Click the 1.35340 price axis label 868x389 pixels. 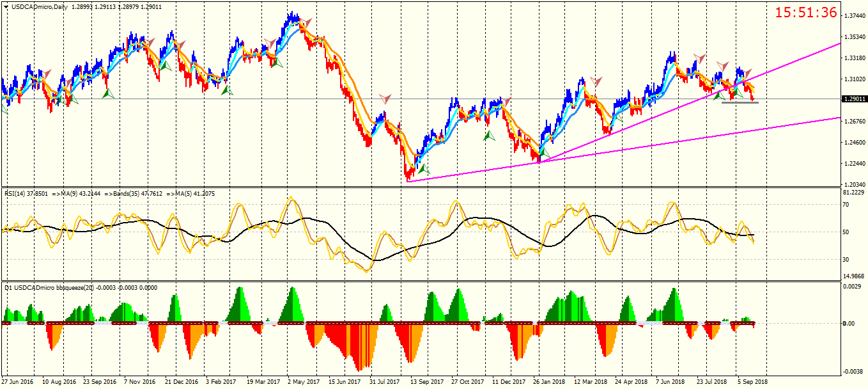[x=855, y=36]
